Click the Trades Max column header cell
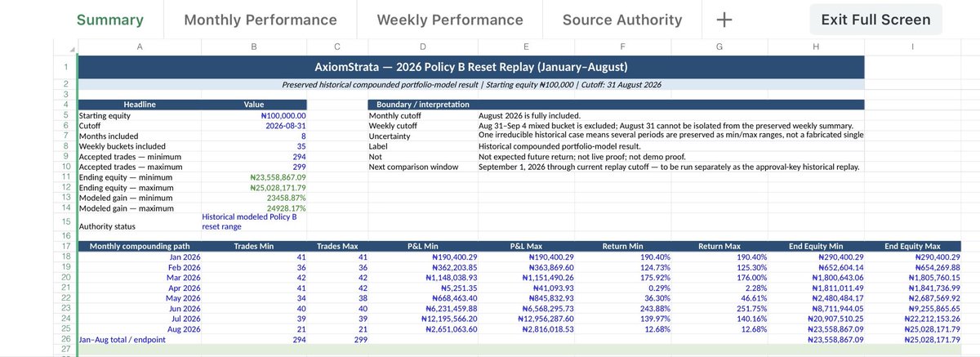The image size is (980, 357). pyautogui.click(x=338, y=246)
